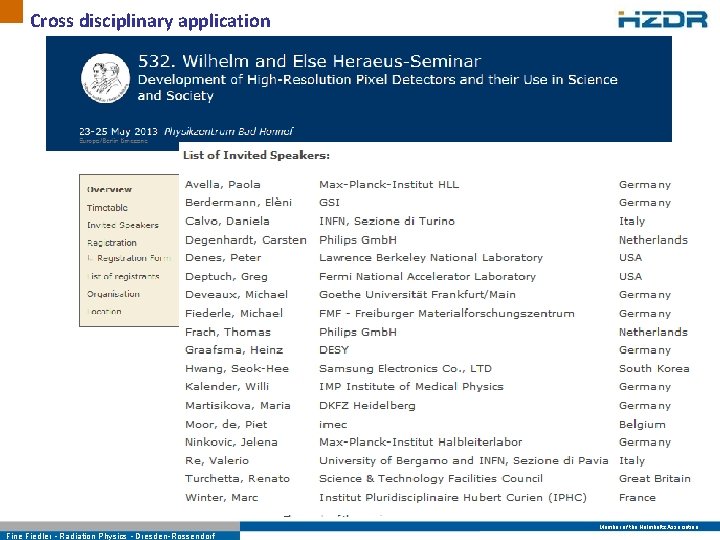Open the Timetable menu item
The height and width of the screenshot is (540, 720).
pos(107,208)
